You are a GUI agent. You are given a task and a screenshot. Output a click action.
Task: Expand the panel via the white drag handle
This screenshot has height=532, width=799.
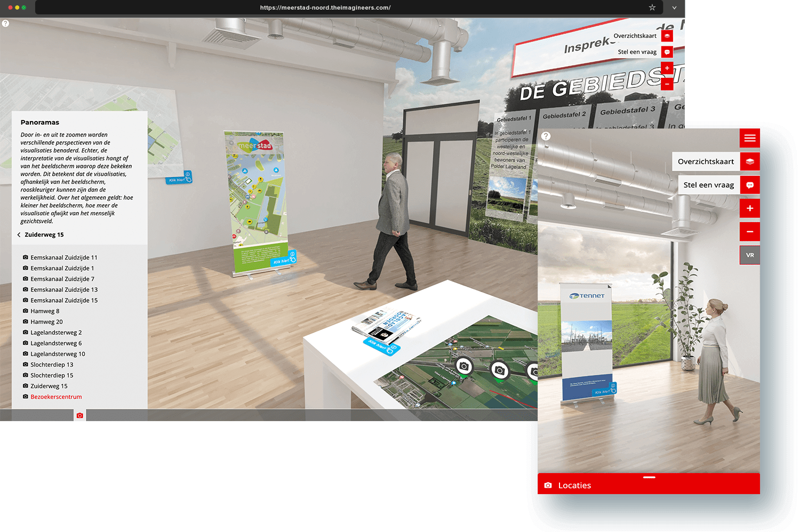click(649, 477)
